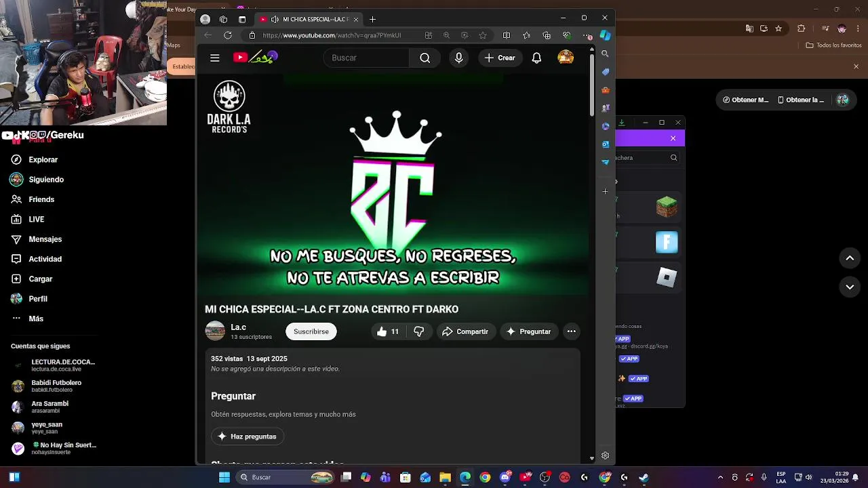Screen dimensions: 868x488
Task: Mute the YouTube tab via speaker icon
Action: click(x=275, y=19)
